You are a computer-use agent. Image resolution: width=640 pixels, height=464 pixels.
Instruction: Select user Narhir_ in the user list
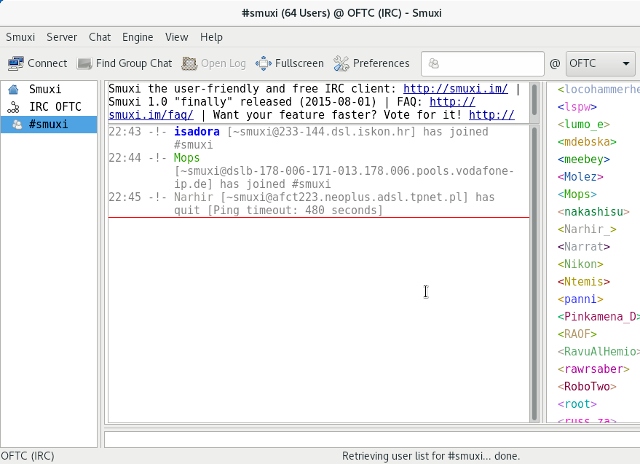coord(587,230)
